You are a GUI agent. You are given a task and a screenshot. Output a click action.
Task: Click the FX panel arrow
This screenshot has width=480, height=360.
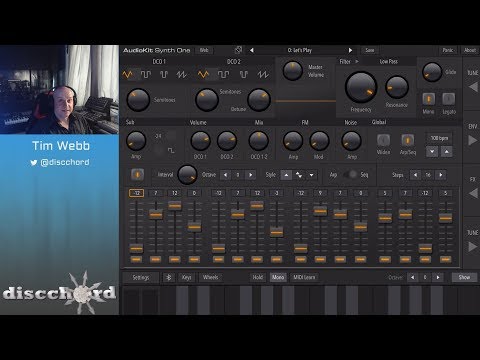pos(473,193)
